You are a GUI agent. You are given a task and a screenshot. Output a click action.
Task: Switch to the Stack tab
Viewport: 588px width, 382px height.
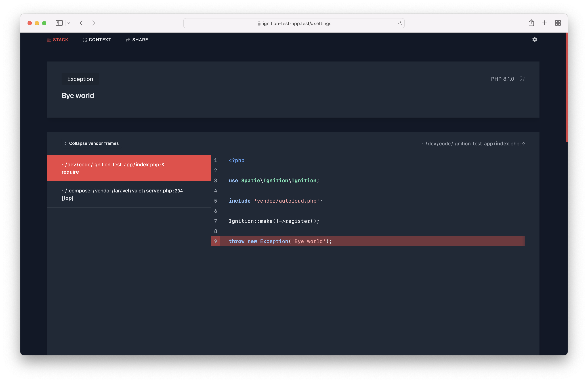pos(58,40)
